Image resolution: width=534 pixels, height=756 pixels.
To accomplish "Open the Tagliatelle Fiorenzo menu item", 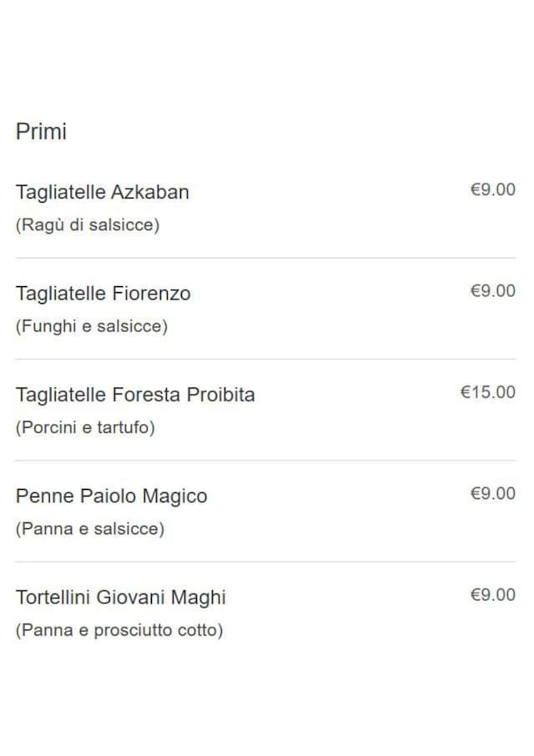I will coord(103,294).
